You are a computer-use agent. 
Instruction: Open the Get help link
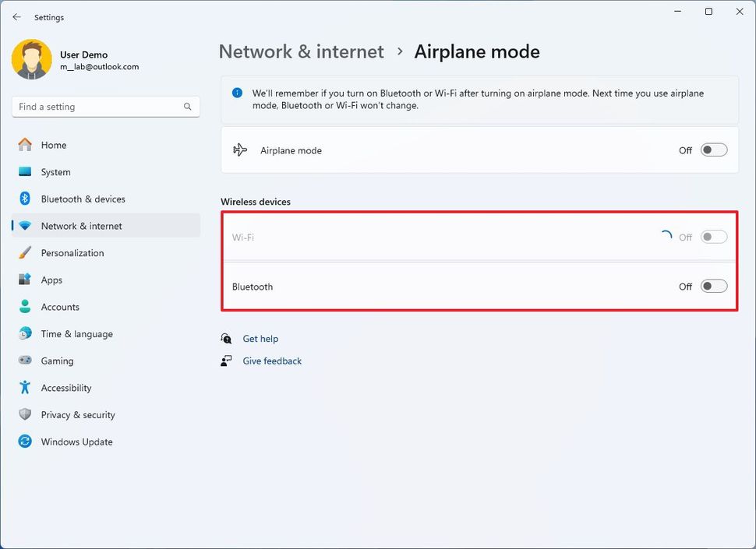pyautogui.click(x=260, y=338)
